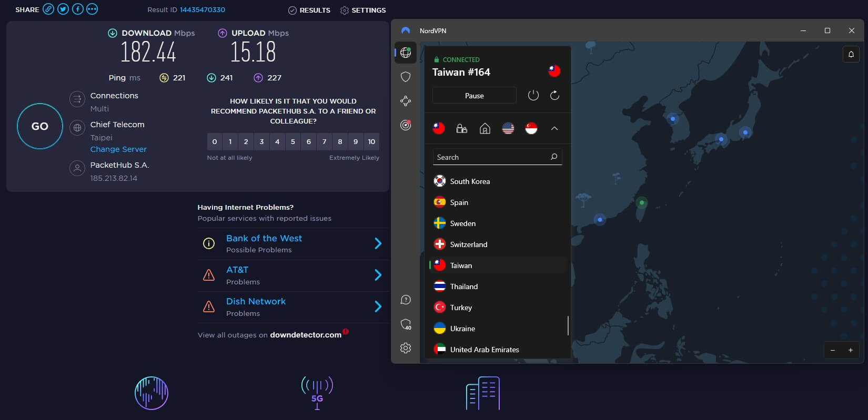Click the NordVPN disconnect power icon

[x=533, y=95]
